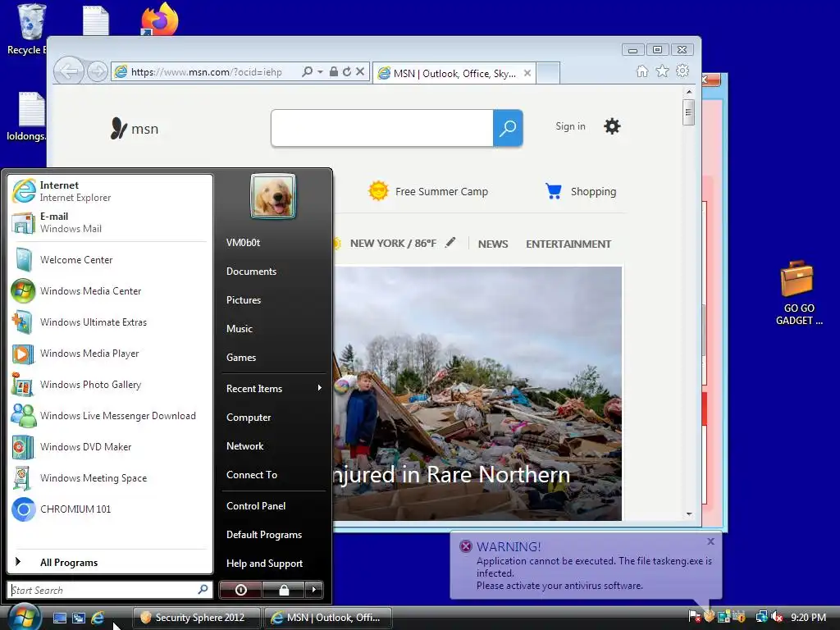The height and width of the screenshot is (630, 840).
Task: Click the Security Sphere shield tray icon
Action: (x=710, y=617)
